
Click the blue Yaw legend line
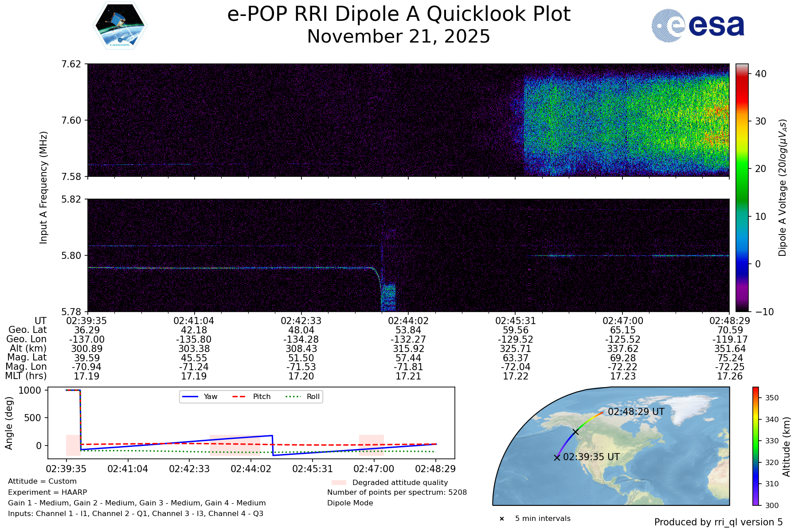click(x=190, y=397)
